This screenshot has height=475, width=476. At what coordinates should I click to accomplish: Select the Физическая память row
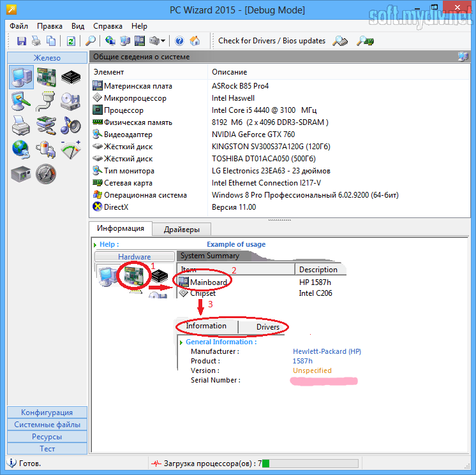[280, 122]
